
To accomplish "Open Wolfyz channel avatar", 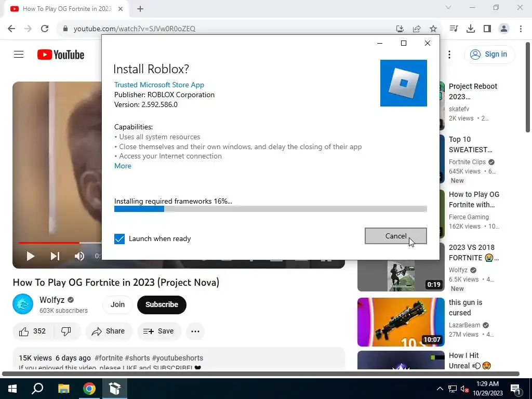I will click(23, 304).
